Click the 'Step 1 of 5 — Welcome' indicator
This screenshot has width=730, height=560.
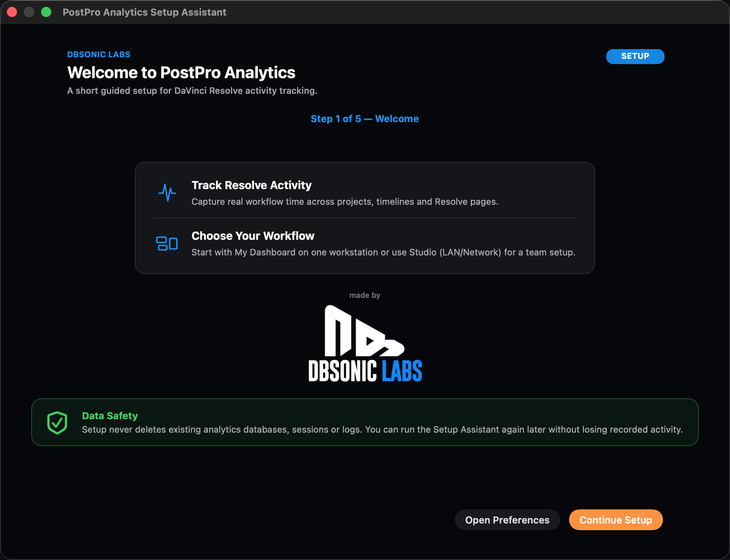365,119
